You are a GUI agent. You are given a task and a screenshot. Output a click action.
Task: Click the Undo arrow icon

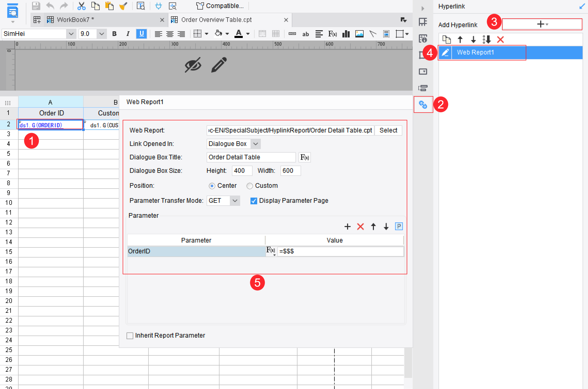click(x=50, y=6)
